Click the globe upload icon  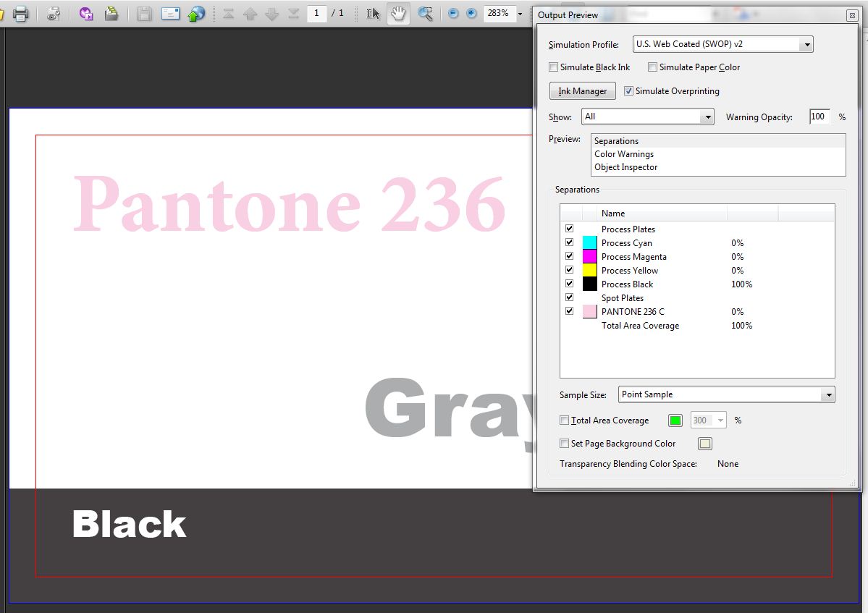pyautogui.click(x=196, y=13)
